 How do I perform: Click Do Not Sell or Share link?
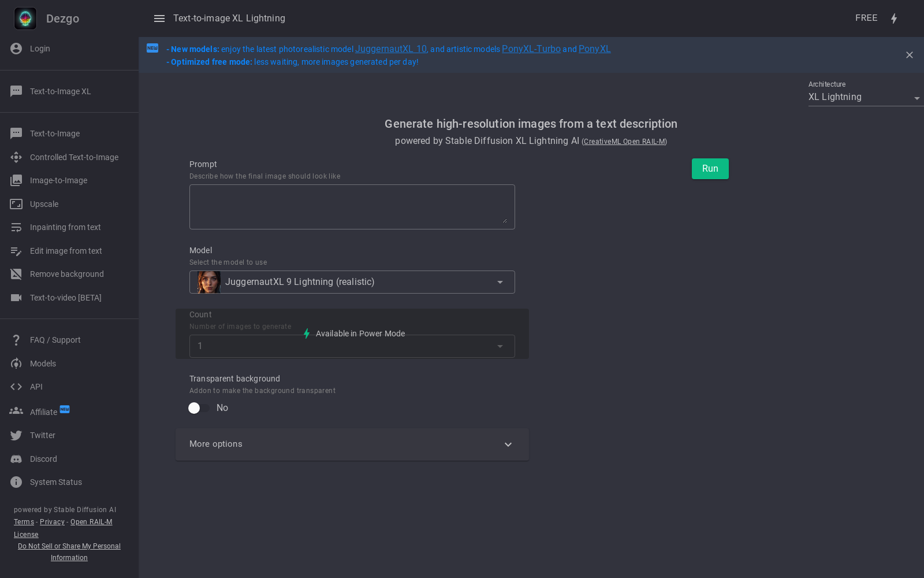[69, 552]
